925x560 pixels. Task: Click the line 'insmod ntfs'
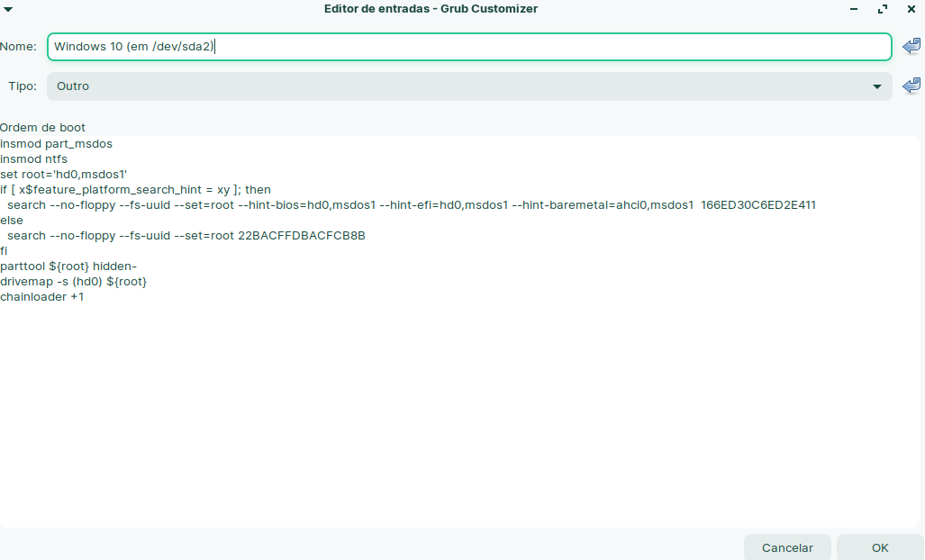[33, 159]
